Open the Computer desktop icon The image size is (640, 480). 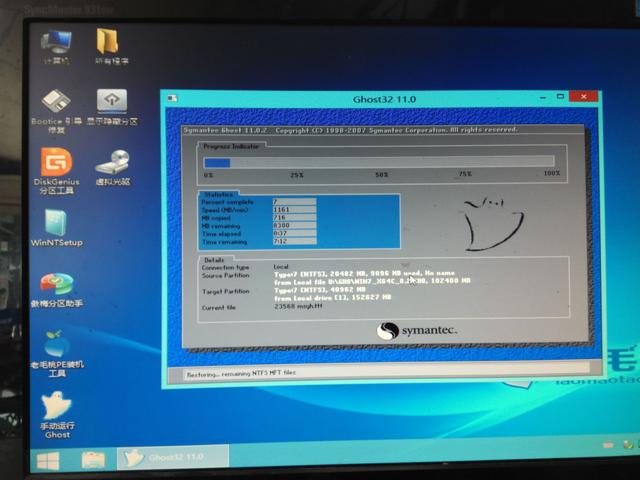tap(56, 47)
